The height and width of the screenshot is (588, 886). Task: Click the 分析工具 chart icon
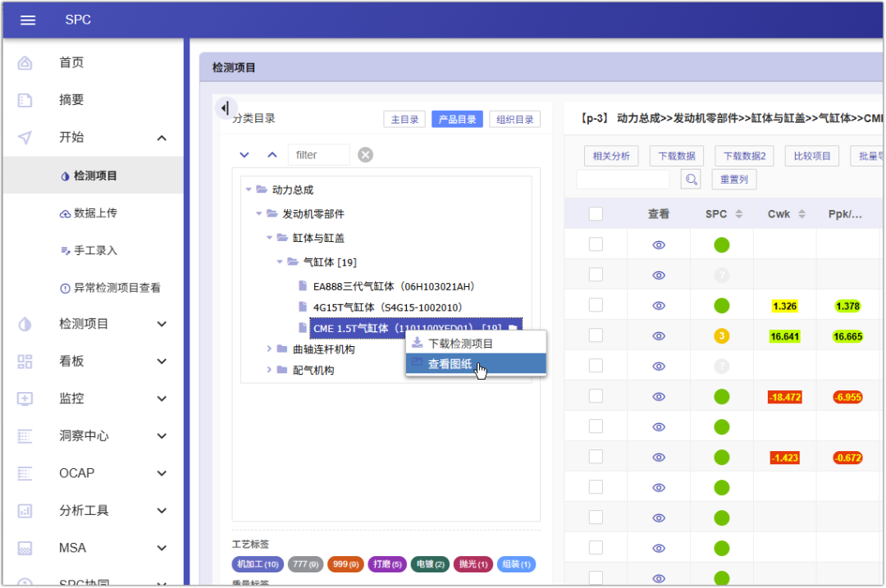click(x=25, y=511)
